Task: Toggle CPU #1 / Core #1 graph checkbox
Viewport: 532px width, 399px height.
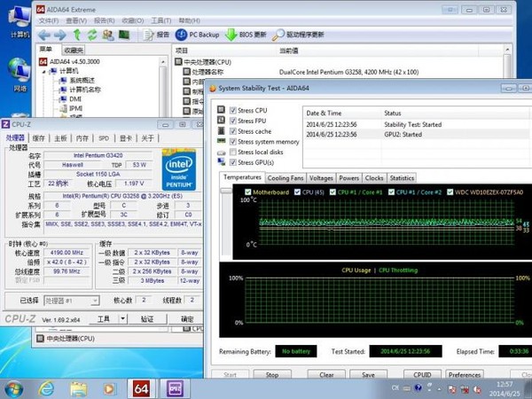Action: pos(332,192)
